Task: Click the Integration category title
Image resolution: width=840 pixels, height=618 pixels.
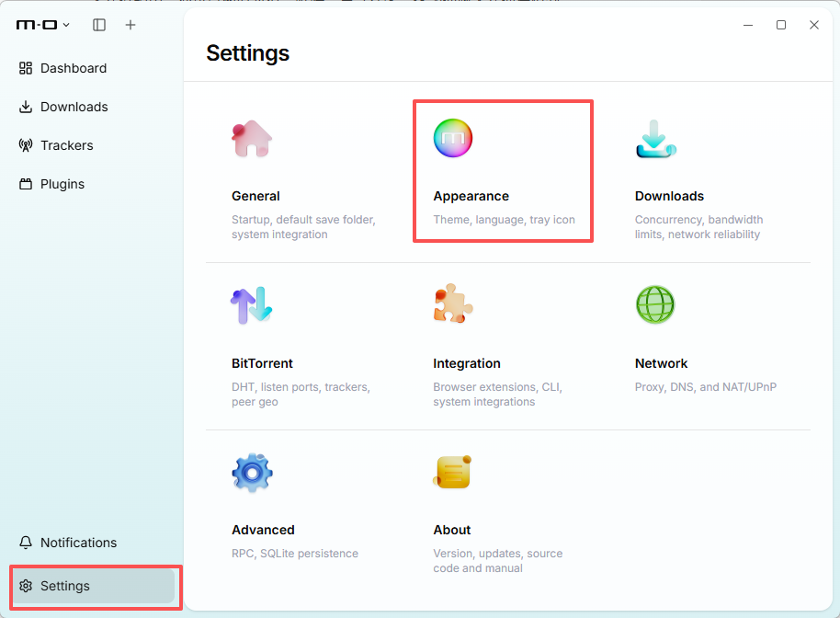Action: pyautogui.click(x=467, y=363)
